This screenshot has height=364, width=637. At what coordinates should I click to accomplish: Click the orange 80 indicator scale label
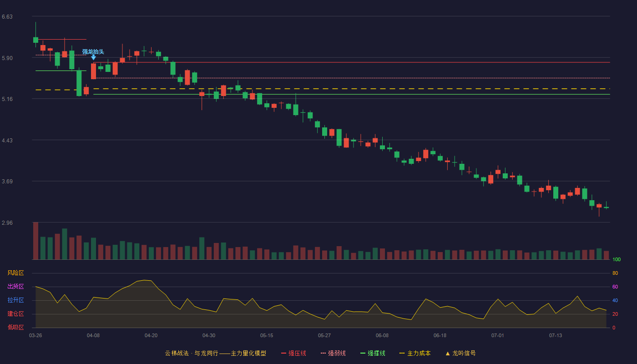point(615,273)
